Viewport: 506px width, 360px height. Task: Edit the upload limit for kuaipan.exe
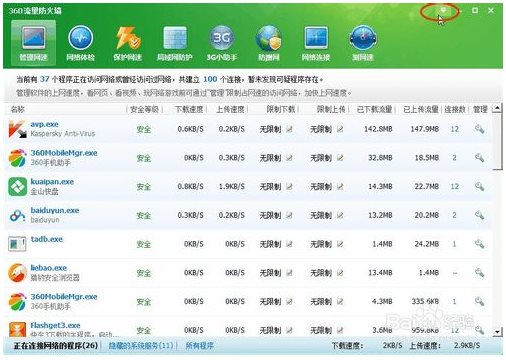340,186
